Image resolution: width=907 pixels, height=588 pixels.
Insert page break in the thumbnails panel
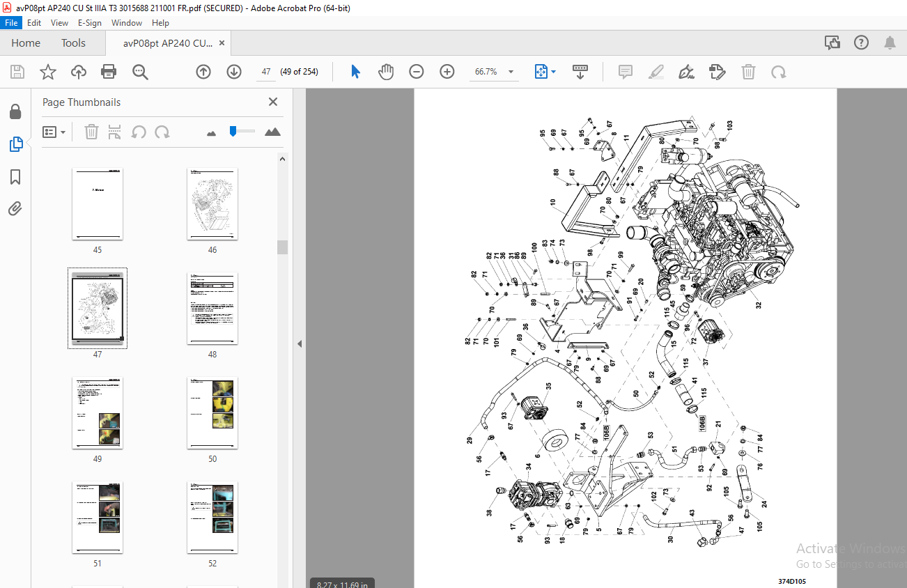[x=115, y=132]
